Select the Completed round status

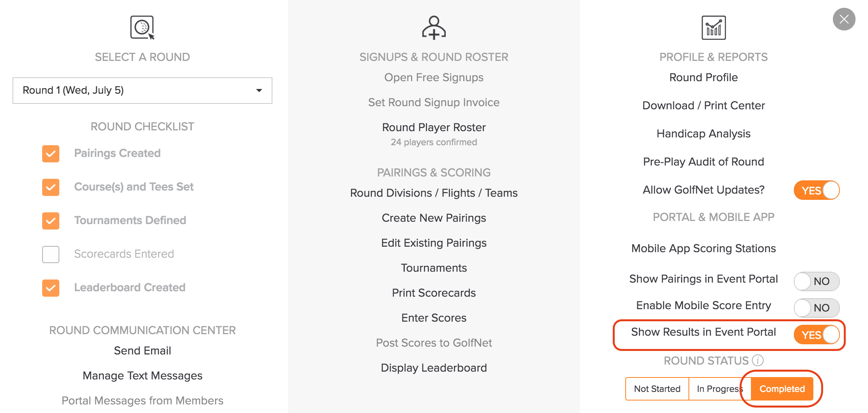(x=782, y=389)
